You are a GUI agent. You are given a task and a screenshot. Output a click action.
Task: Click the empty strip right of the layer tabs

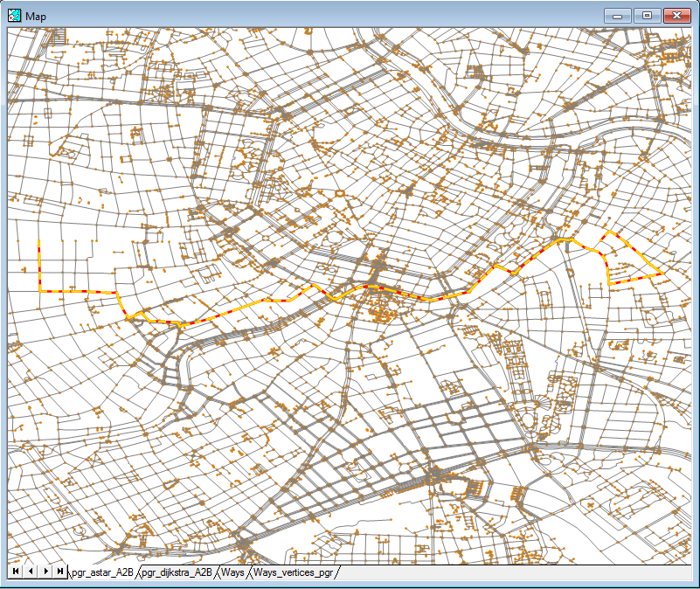tap(516, 572)
